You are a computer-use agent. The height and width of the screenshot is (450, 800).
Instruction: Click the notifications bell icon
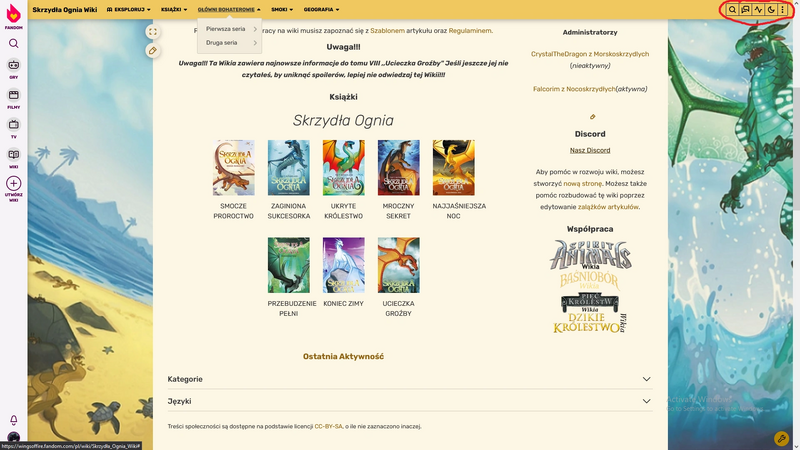coord(14,420)
